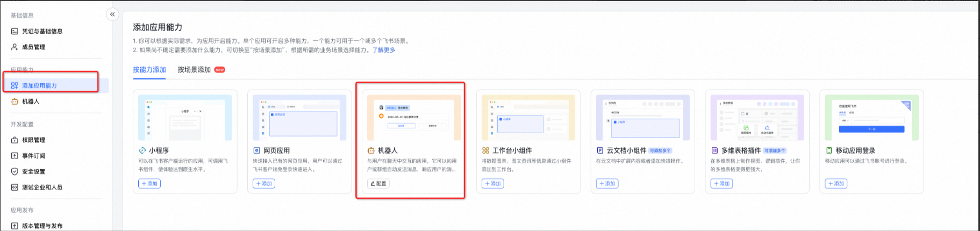Click the 凭证与基础信息 sidebar icon
980x231 pixels.
click(15, 31)
